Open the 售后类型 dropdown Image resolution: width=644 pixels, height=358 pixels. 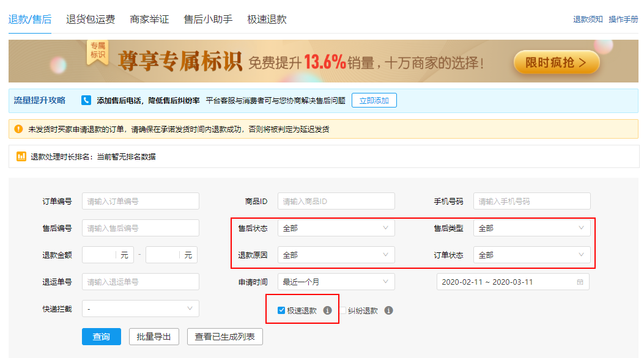pyautogui.click(x=531, y=228)
